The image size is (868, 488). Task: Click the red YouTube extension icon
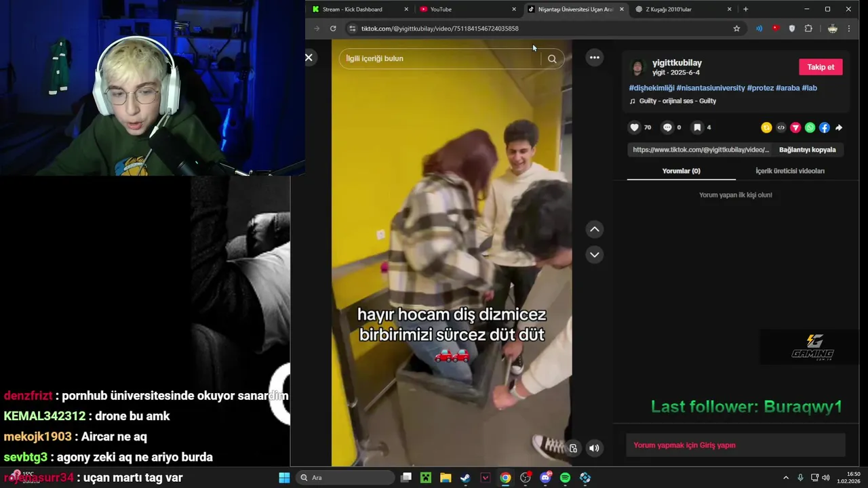click(x=775, y=28)
